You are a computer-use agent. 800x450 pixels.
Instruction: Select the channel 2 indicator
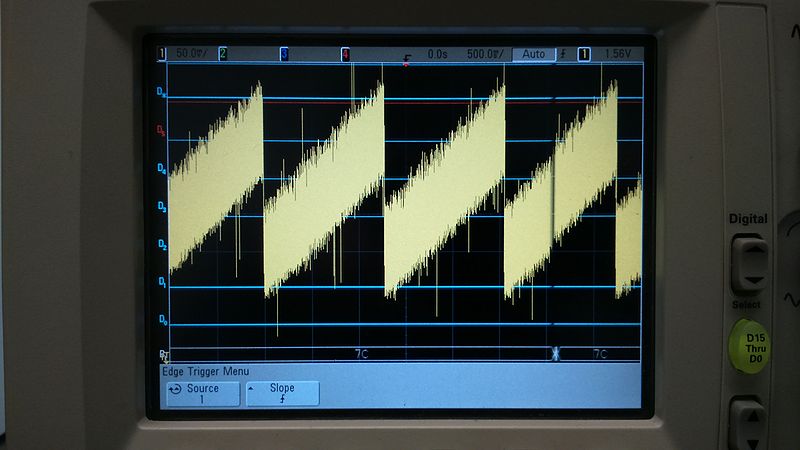(x=222, y=54)
